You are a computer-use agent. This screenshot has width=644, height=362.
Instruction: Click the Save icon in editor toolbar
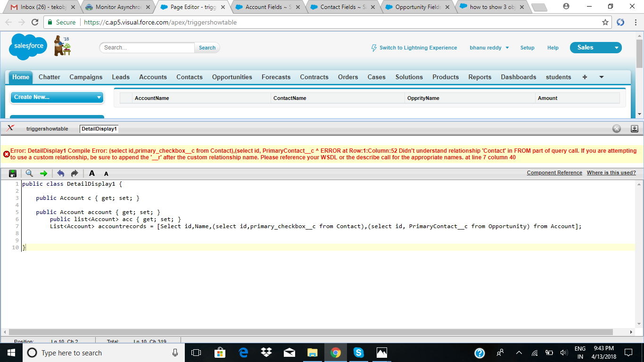point(13,173)
